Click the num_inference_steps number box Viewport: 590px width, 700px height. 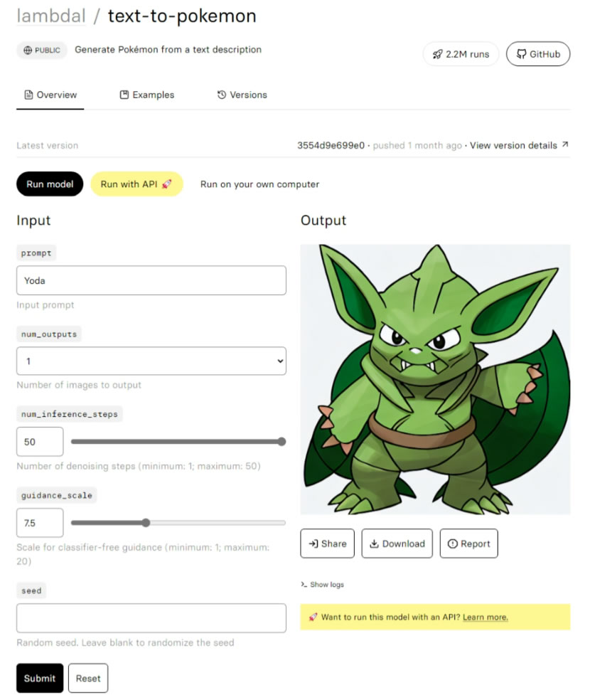(40, 442)
